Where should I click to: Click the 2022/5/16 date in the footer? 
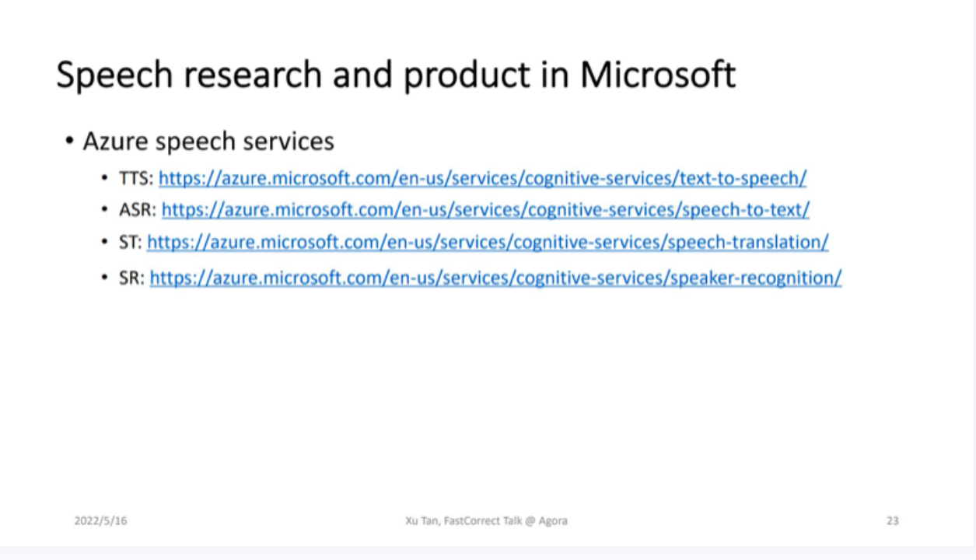[x=100, y=520]
